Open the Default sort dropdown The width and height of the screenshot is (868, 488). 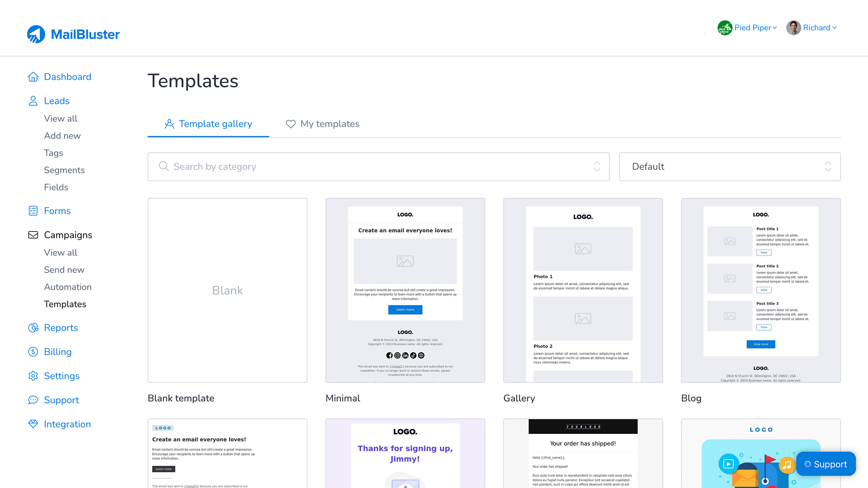point(729,167)
